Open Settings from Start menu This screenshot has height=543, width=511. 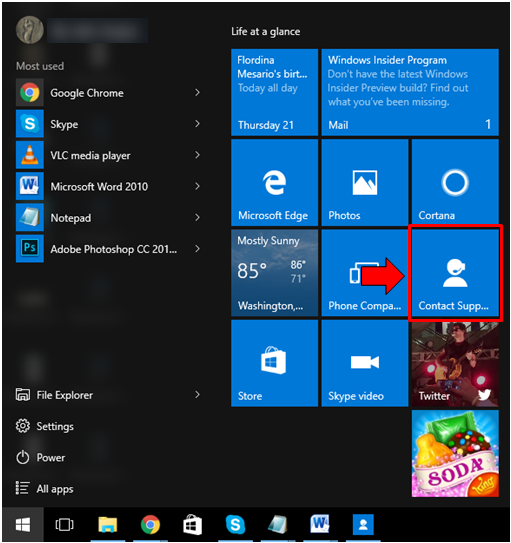click(x=44, y=426)
